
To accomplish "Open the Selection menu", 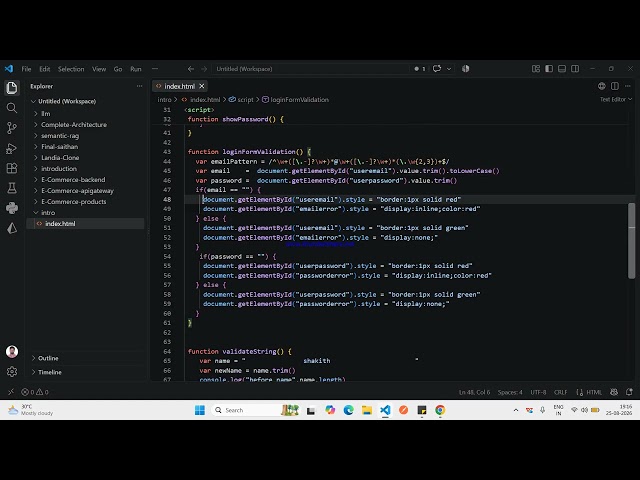I will click(x=71, y=69).
